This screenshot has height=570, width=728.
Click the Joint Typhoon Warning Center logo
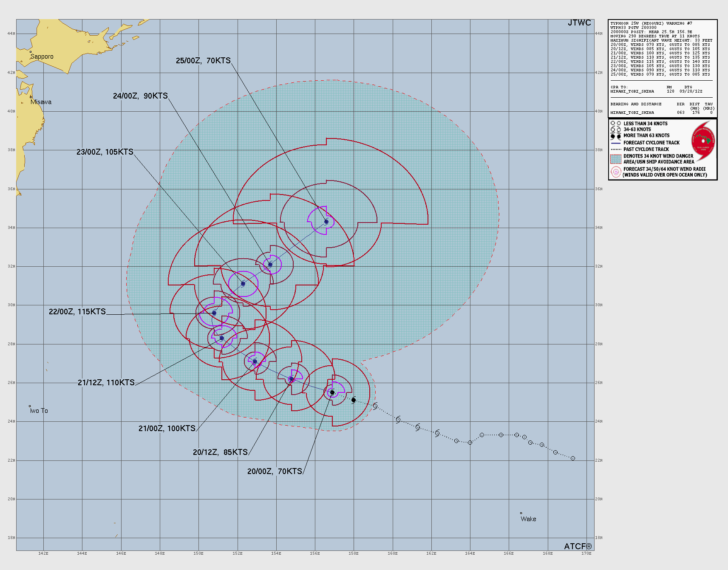point(703,140)
